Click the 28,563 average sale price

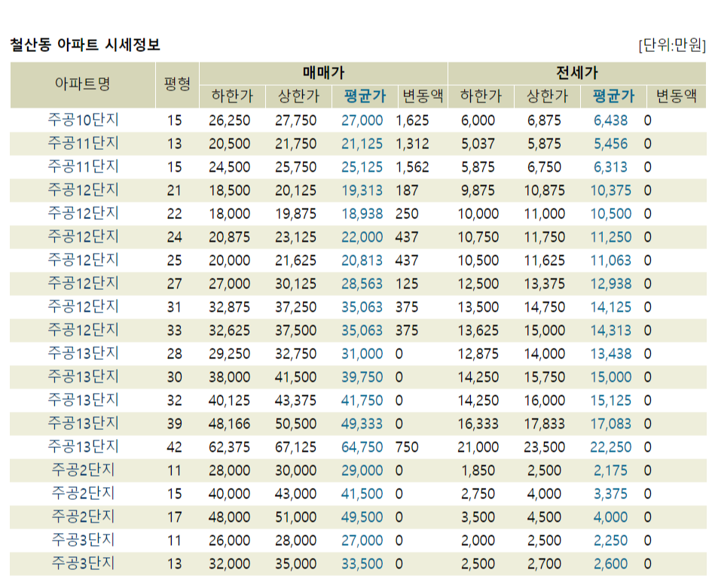click(x=362, y=284)
